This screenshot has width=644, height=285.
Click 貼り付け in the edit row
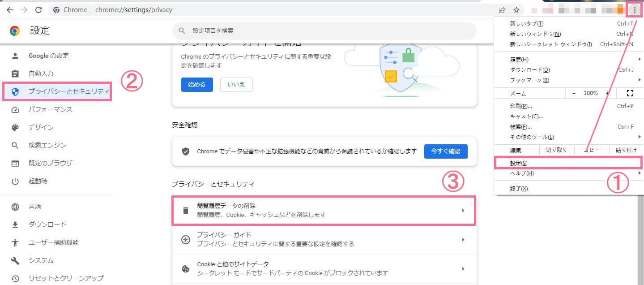click(x=626, y=151)
